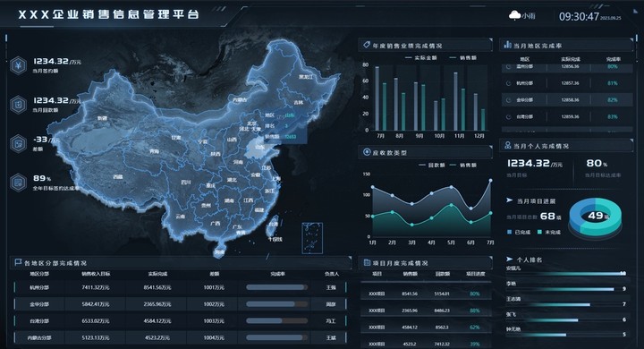The width and height of the screenshot is (644, 349).
Task: Click the arrow icon beside 个人排名
Action: pos(509,259)
